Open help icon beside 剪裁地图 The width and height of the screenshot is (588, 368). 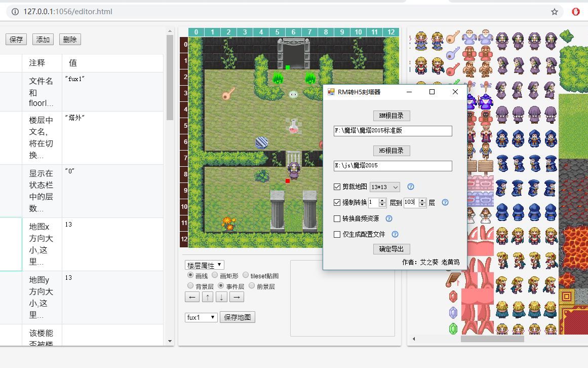410,187
